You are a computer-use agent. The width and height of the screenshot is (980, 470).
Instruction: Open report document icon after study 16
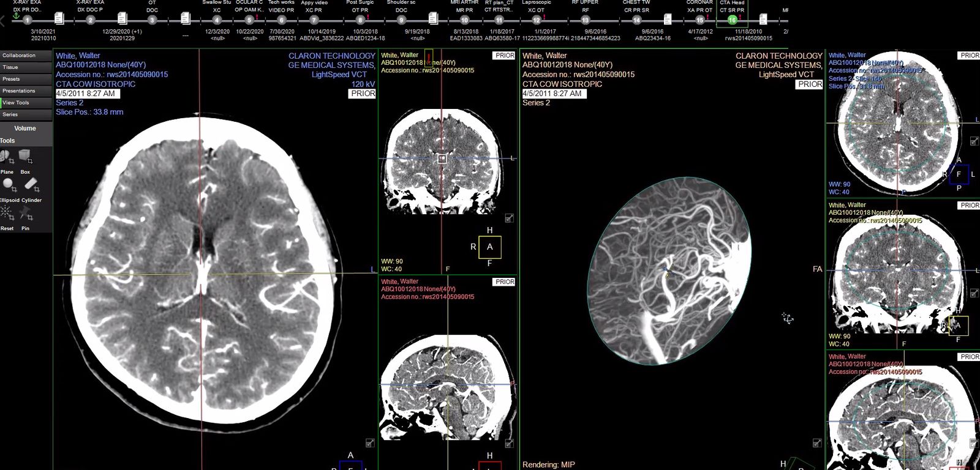(x=763, y=19)
